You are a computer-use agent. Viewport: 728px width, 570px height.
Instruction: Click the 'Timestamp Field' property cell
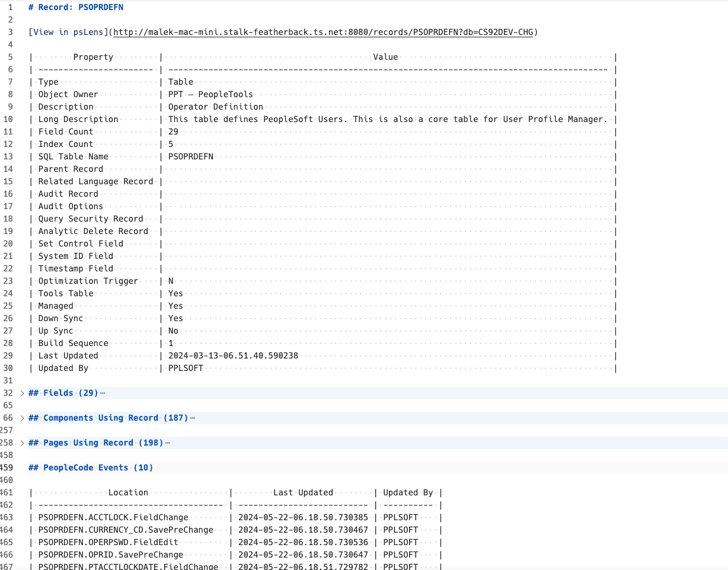coord(76,268)
